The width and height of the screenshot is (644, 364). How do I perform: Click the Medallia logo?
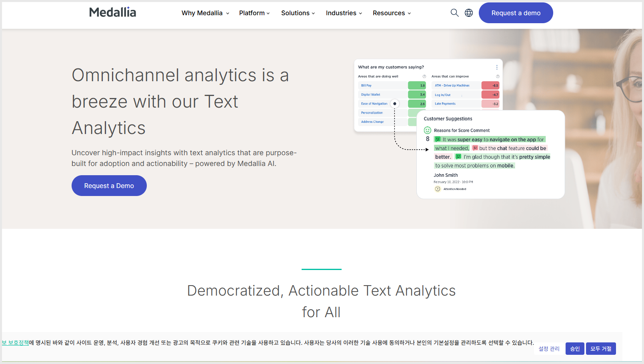(x=113, y=12)
